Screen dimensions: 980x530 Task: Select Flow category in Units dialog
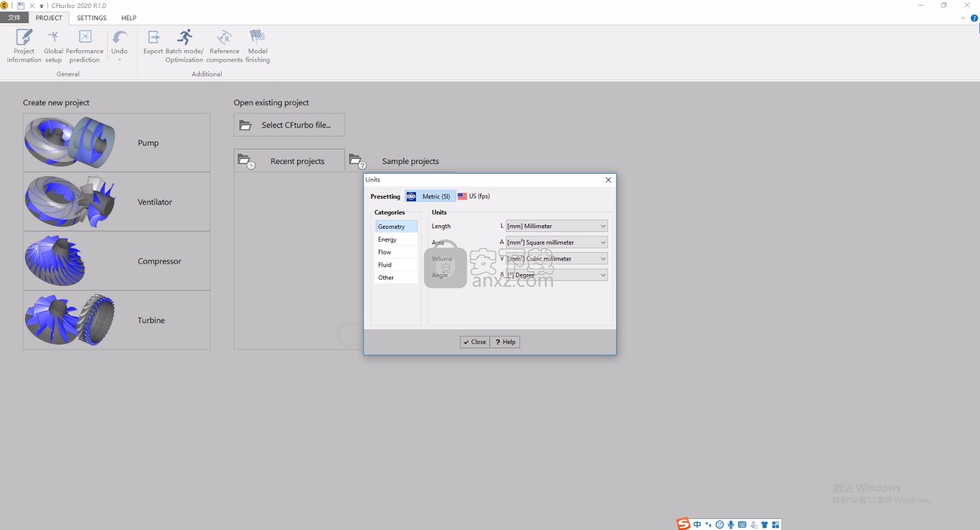[396, 252]
